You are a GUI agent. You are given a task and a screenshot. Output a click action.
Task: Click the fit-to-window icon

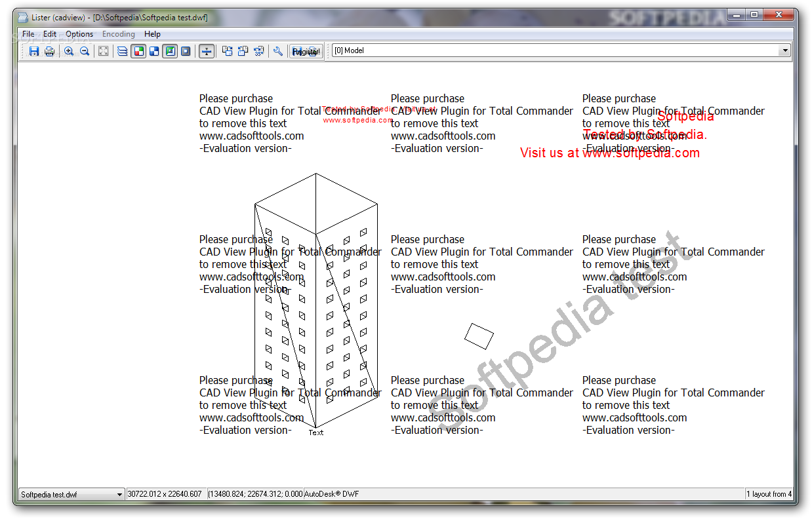[103, 51]
